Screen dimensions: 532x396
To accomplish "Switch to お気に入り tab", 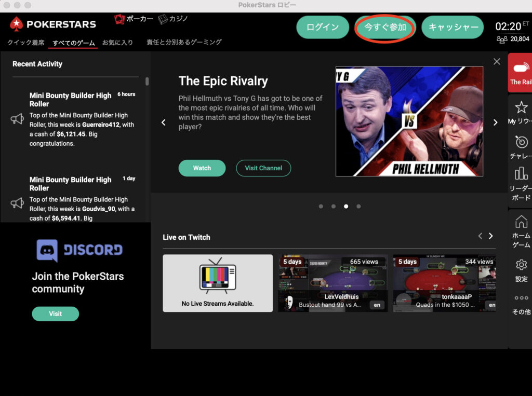I will [x=117, y=43].
